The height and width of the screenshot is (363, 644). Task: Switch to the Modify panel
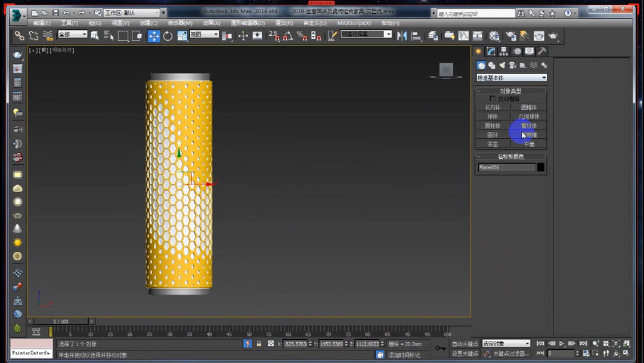[490, 51]
